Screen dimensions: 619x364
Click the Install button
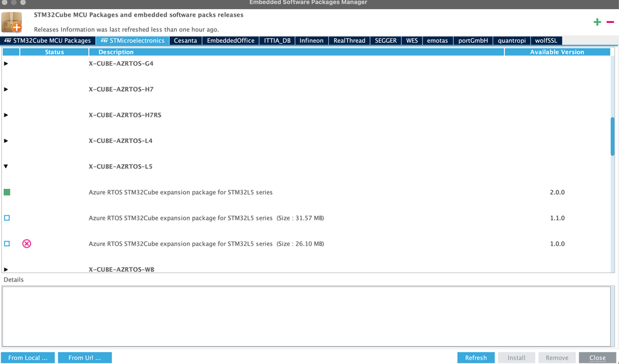pos(516,358)
